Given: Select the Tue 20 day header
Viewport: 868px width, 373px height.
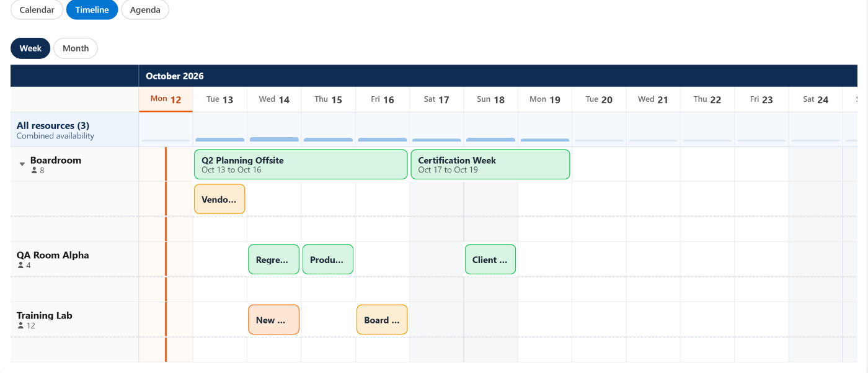Looking at the screenshot, I should (x=599, y=99).
